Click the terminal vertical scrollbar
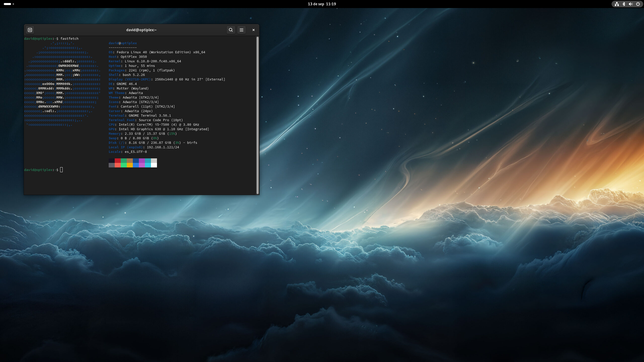Viewport: 644px width, 362px height. [257, 115]
